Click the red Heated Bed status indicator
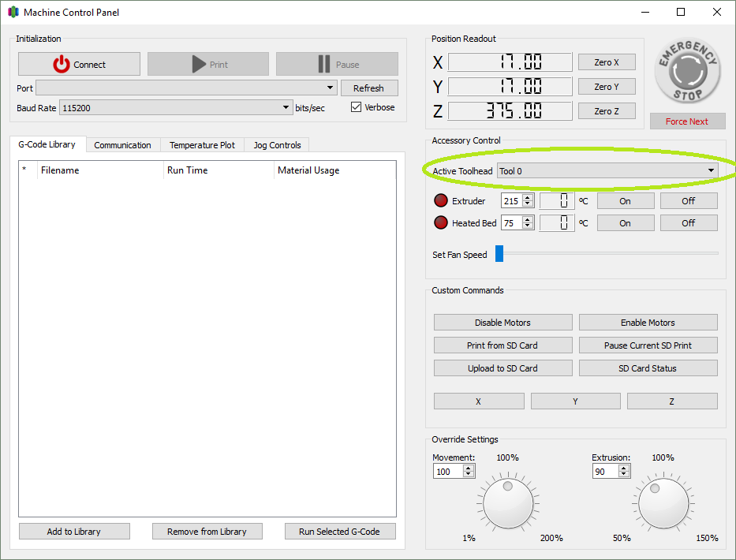Viewport: 736px width, 560px height. tap(441, 223)
